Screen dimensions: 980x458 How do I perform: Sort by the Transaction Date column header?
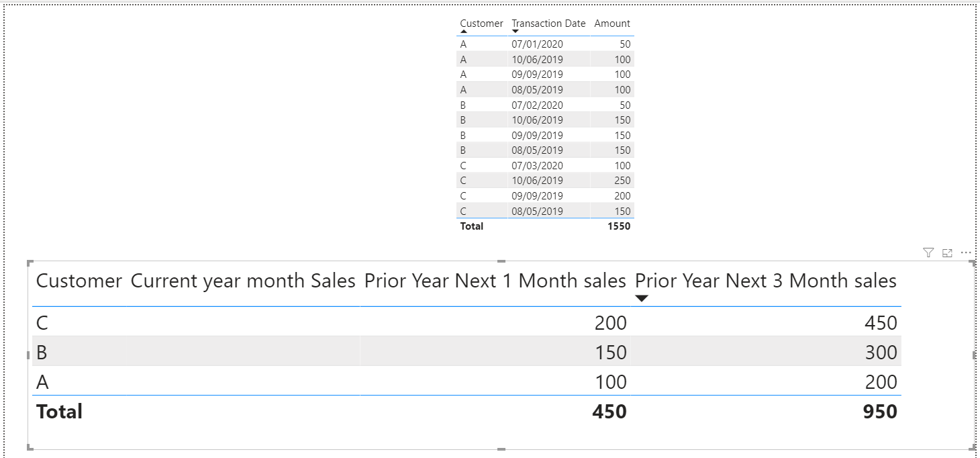point(548,24)
